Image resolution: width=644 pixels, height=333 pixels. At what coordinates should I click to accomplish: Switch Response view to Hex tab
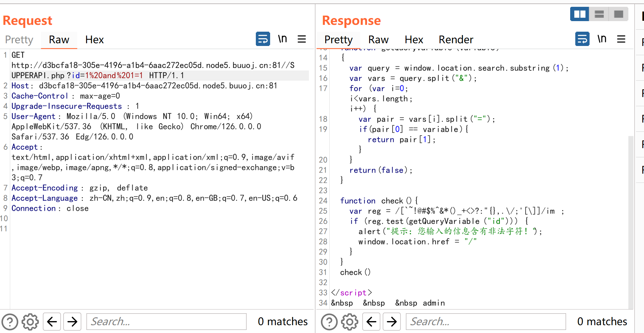pos(414,40)
